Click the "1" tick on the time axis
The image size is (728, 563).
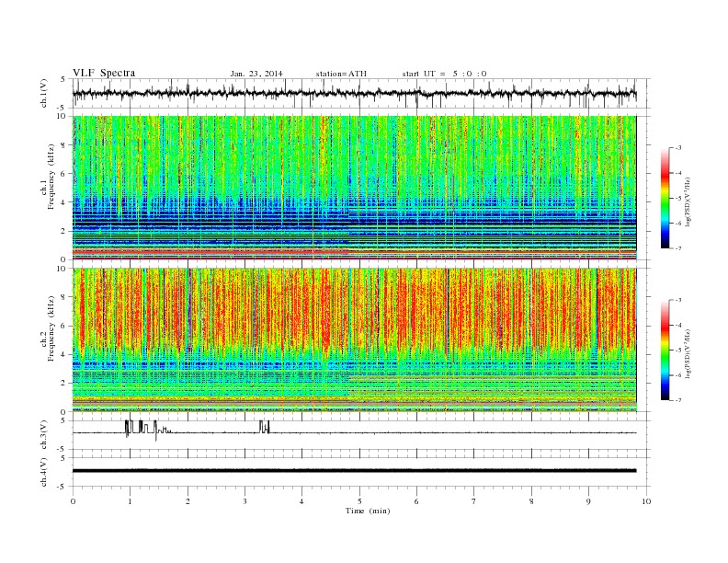(130, 501)
